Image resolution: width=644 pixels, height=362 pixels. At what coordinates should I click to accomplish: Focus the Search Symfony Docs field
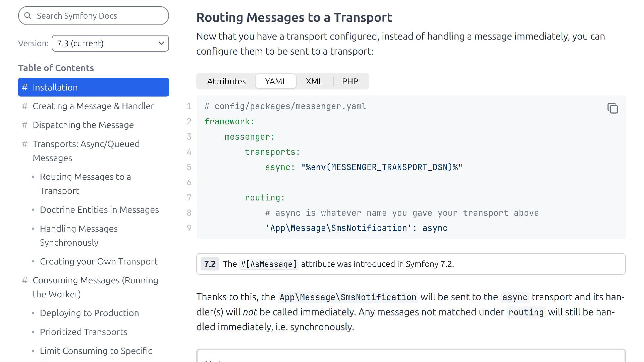97,16
